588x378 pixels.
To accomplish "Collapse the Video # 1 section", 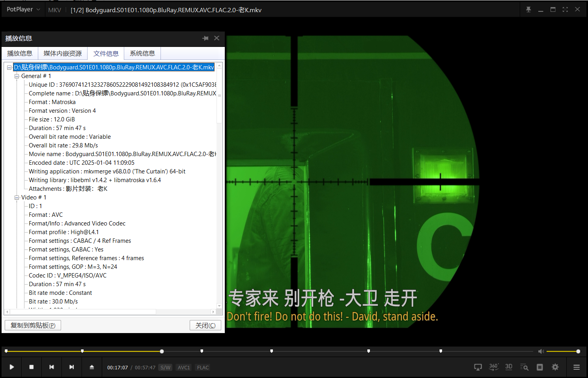I will (x=17, y=197).
